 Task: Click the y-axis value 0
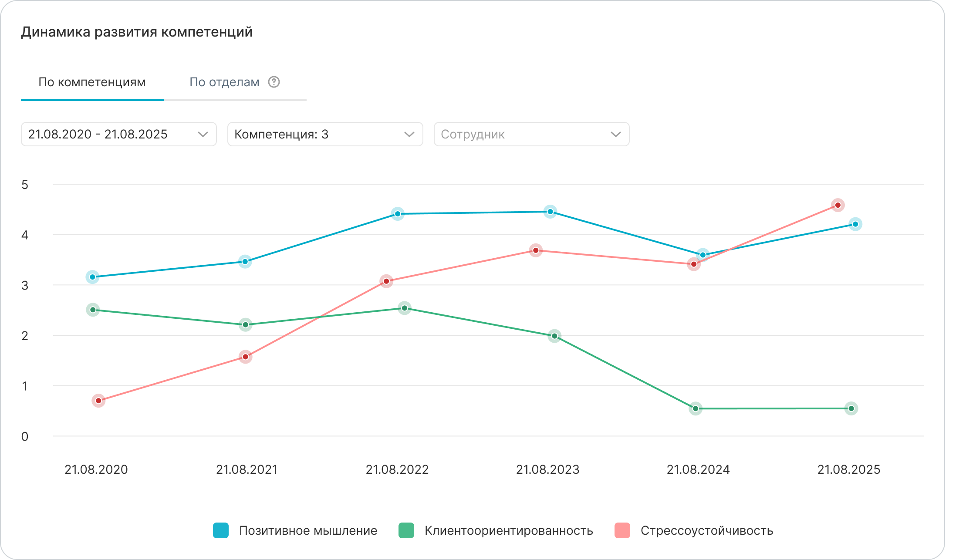coord(25,436)
